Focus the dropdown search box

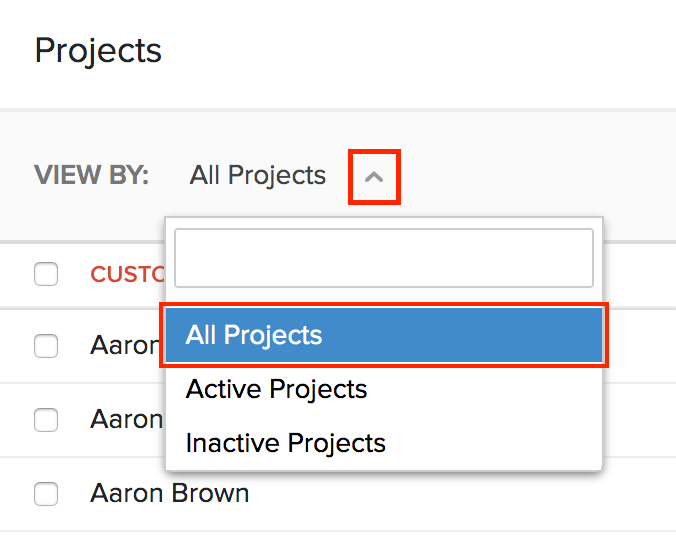(x=383, y=258)
